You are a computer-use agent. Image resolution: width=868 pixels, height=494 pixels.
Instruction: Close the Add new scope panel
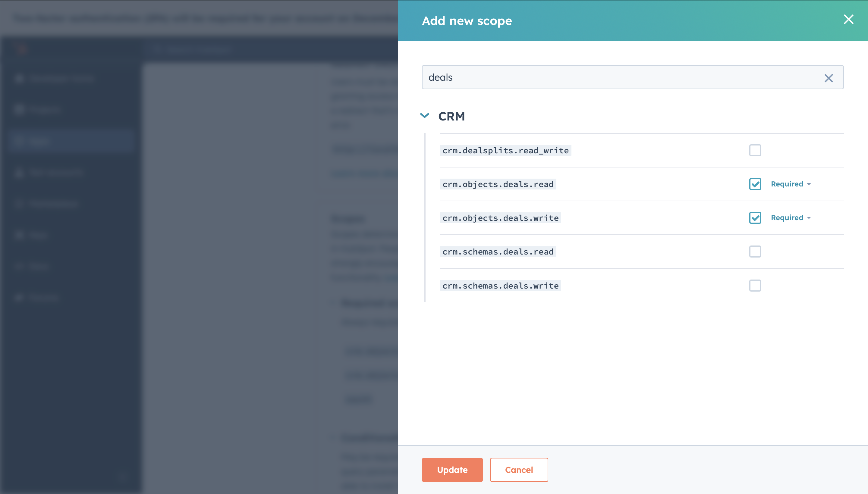coord(848,20)
